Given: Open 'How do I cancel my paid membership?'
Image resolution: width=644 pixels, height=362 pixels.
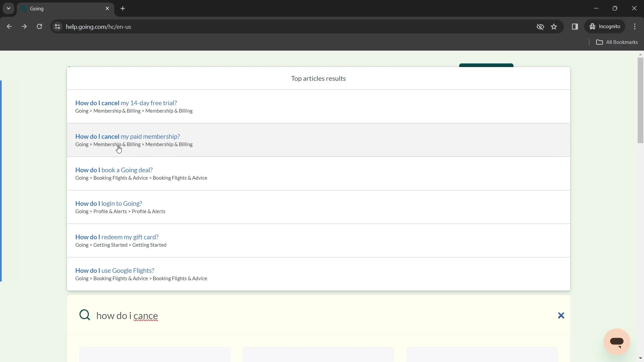Looking at the screenshot, I should (127, 136).
